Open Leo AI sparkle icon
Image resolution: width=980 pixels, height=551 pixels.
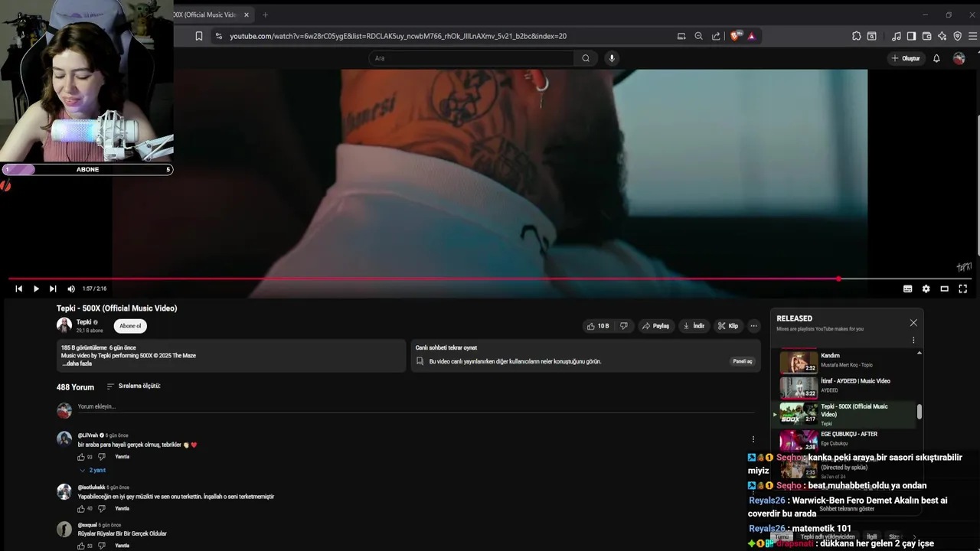(x=942, y=36)
